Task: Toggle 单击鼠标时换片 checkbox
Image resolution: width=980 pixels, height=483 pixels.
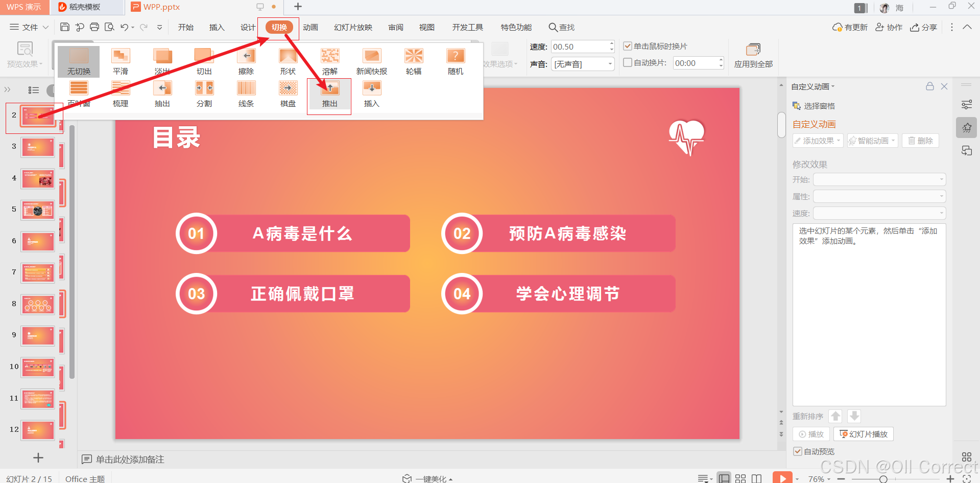Action: tap(628, 46)
